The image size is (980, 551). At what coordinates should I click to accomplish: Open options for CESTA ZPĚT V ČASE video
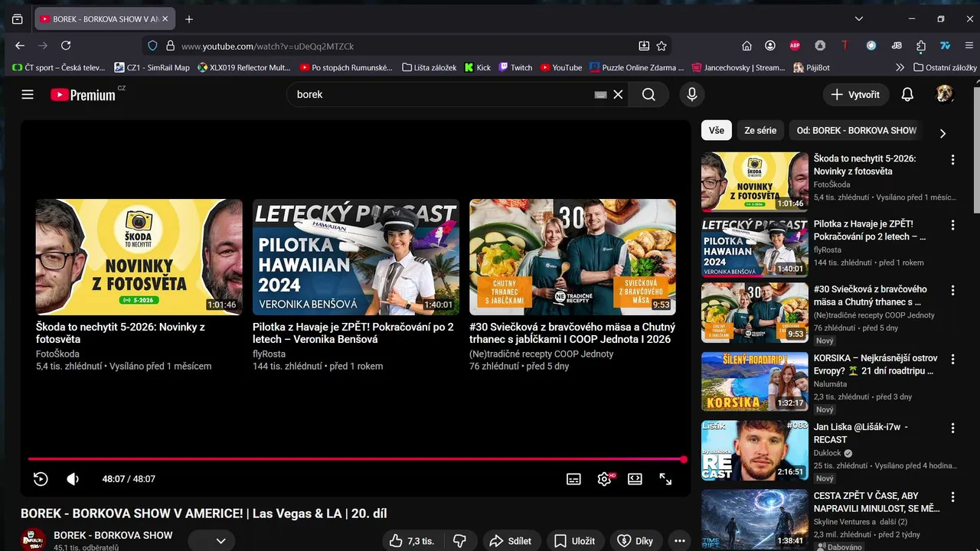[x=953, y=497]
